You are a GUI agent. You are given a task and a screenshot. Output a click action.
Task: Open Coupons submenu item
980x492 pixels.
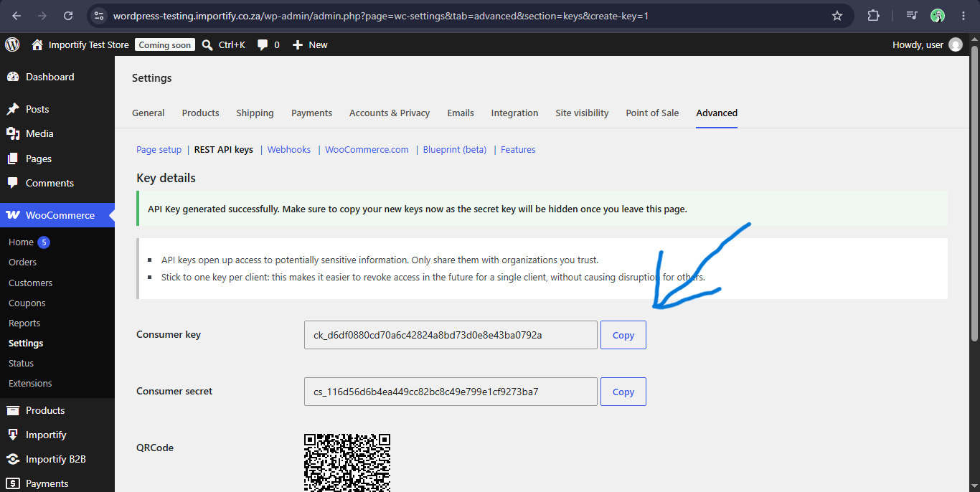point(27,303)
